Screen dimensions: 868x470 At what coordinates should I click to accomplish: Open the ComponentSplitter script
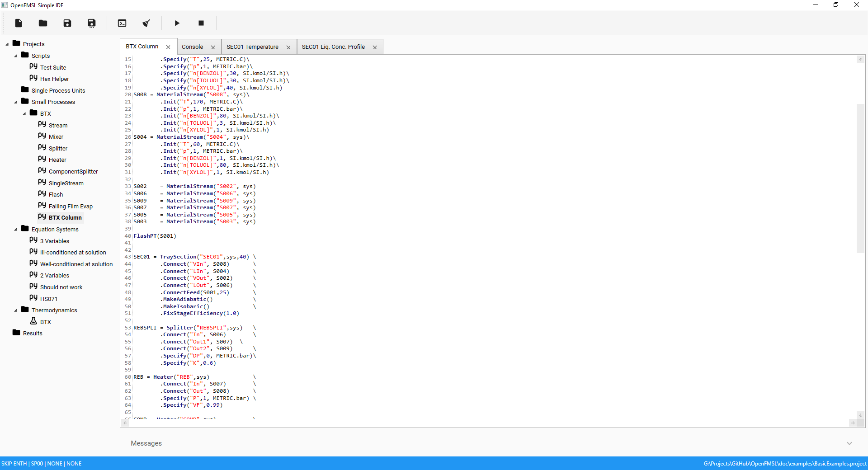pos(73,172)
